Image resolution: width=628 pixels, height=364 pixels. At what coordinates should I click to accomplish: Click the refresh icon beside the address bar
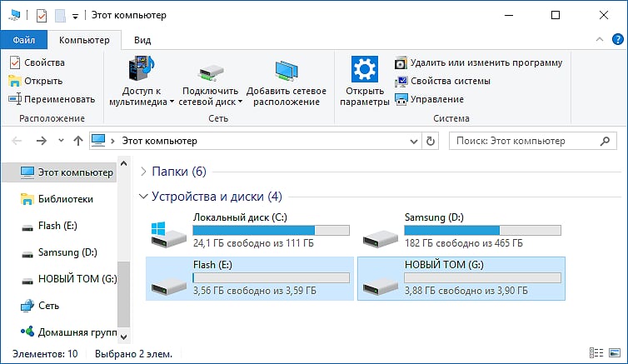[431, 141]
